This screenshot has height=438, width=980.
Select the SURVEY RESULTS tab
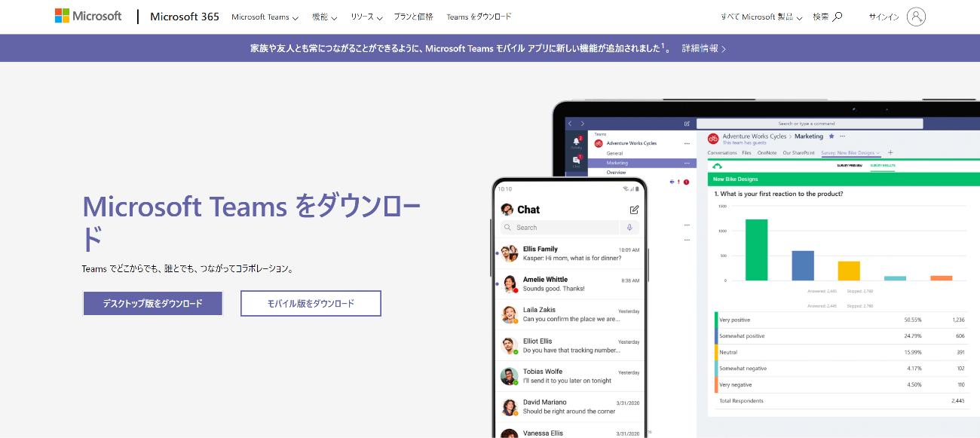click(883, 165)
